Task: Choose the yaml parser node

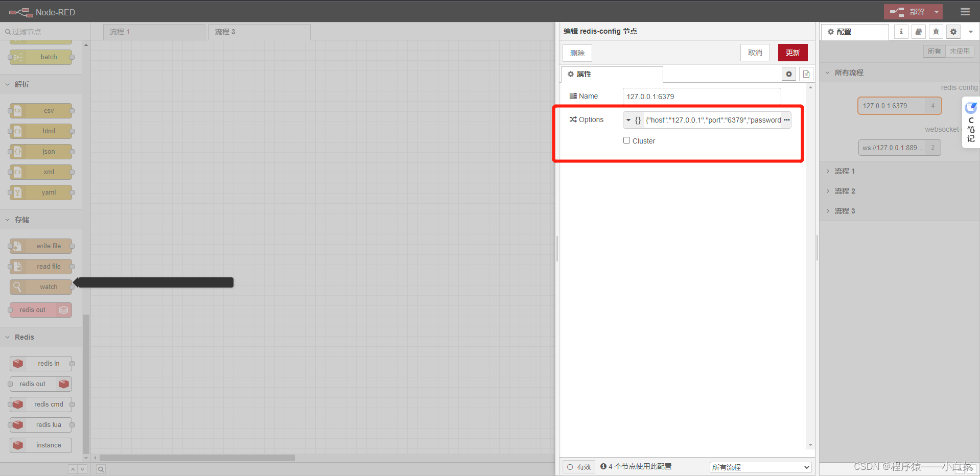Action: tap(40, 192)
